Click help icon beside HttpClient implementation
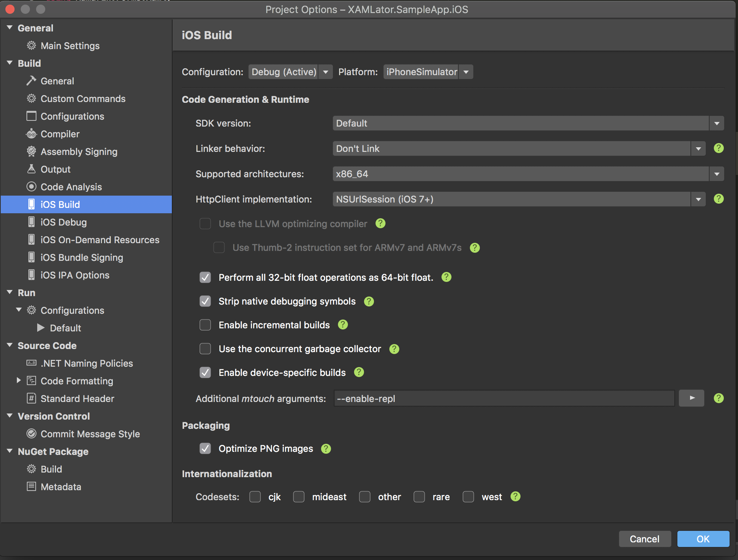Viewport: 738px width, 560px height. (x=718, y=199)
